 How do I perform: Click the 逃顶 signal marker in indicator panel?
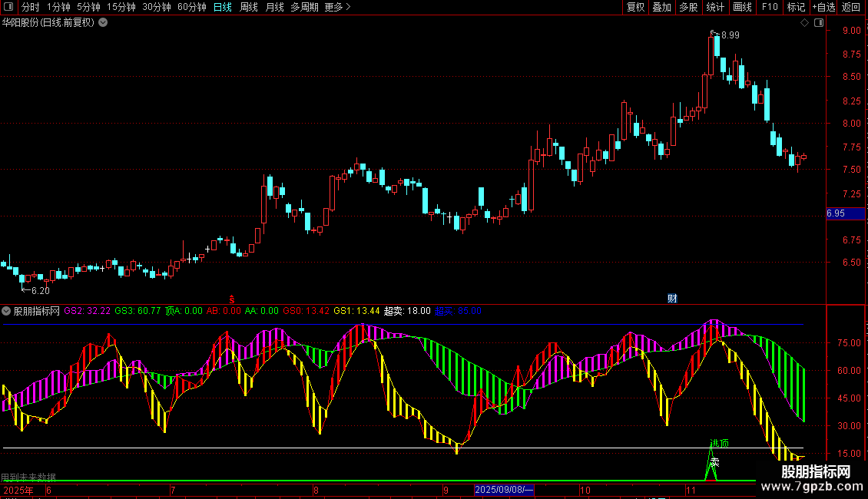tap(720, 444)
